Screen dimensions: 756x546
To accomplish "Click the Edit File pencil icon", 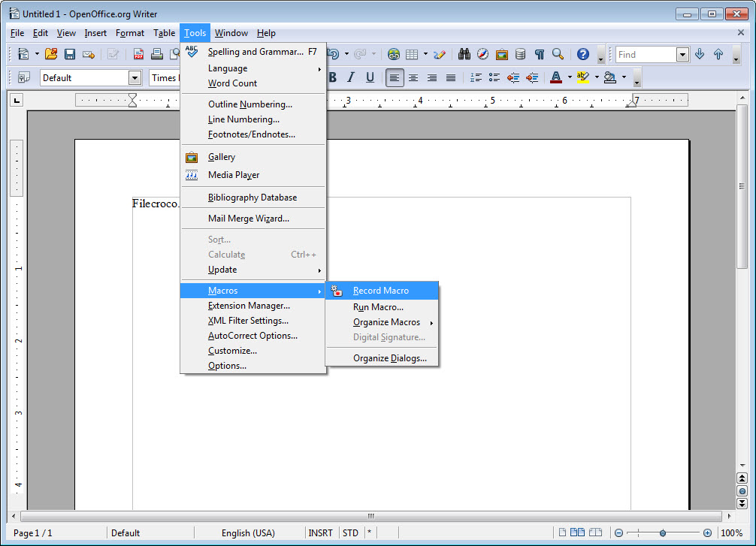I will pyautogui.click(x=113, y=54).
